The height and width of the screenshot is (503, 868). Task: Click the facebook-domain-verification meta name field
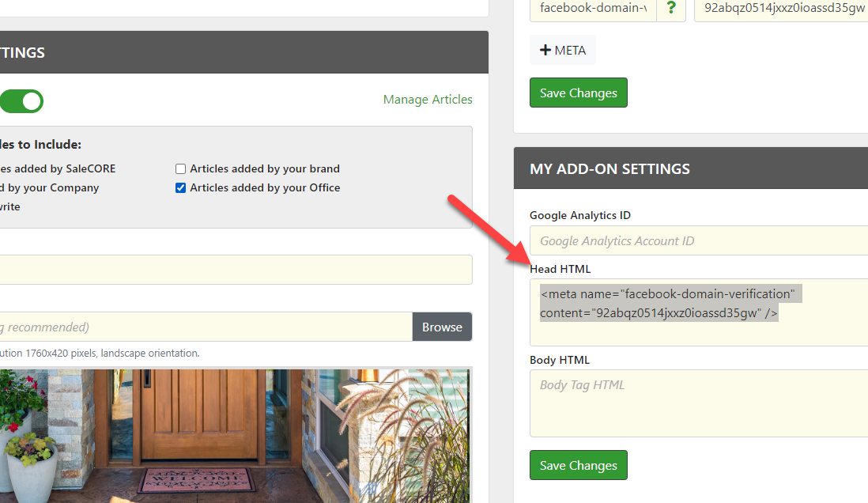tap(593, 9)
